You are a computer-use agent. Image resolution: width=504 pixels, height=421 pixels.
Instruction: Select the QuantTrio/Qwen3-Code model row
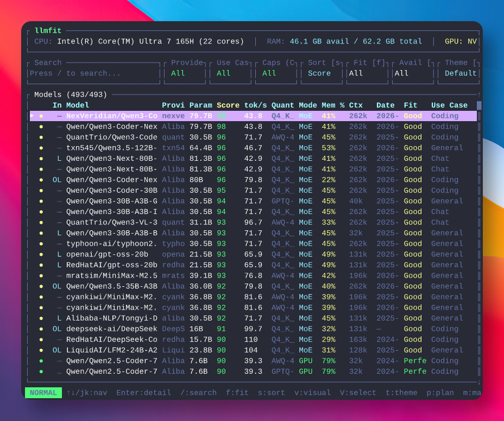coord(253,137)
